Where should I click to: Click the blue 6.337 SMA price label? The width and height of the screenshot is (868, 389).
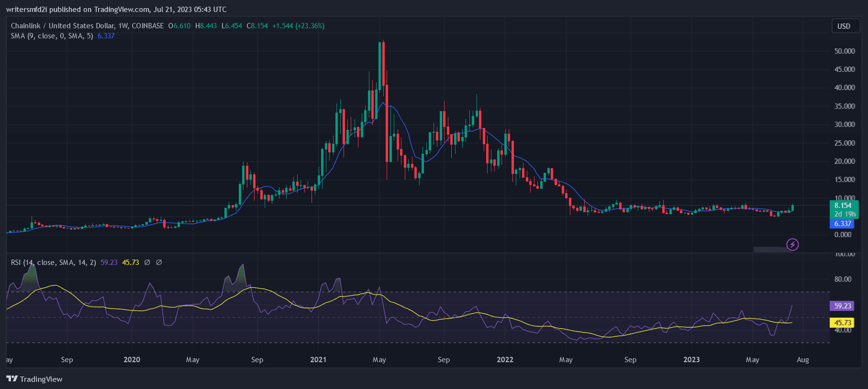(x=843, y=224)
